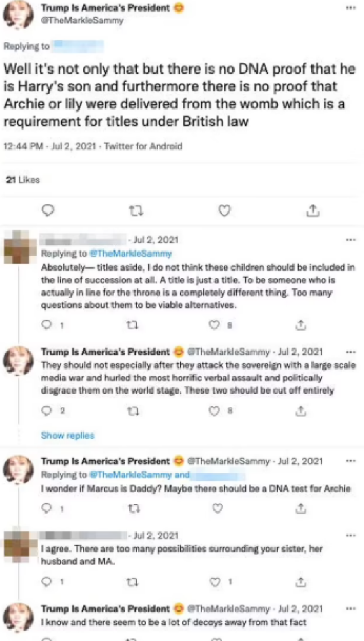This screenshot has width=364, height=641.
Task: Reply to the main DNA proof tweet
Action: tap(48, 211)
